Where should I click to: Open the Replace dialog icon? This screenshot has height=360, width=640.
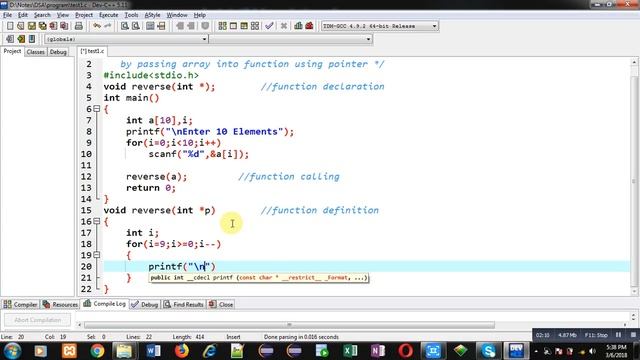click(136, 26)
